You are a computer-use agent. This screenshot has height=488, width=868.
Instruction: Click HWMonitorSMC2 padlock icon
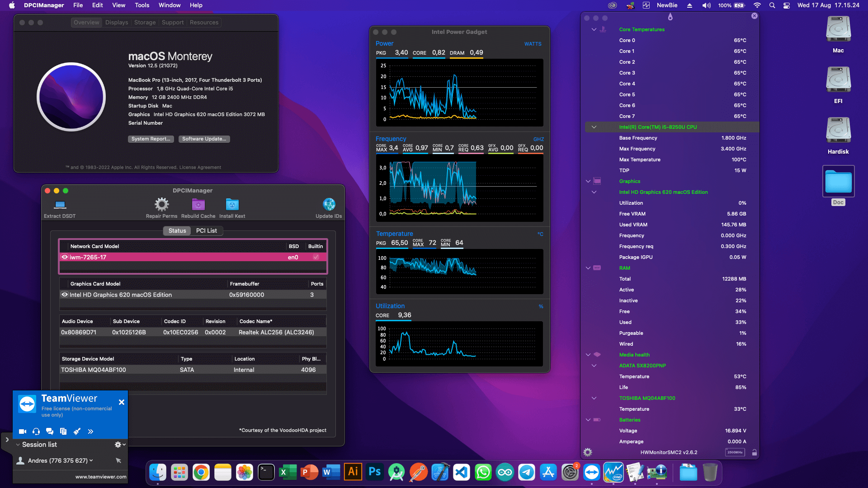coord(754,452)
